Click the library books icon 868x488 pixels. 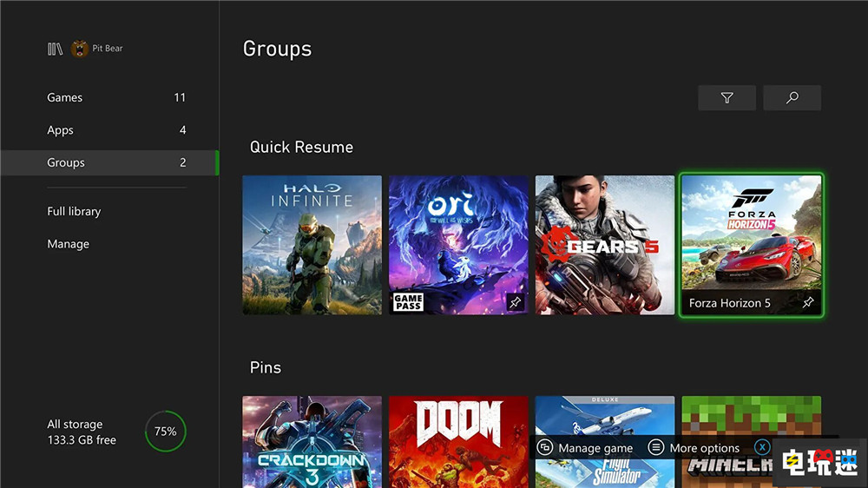(55, 49)
